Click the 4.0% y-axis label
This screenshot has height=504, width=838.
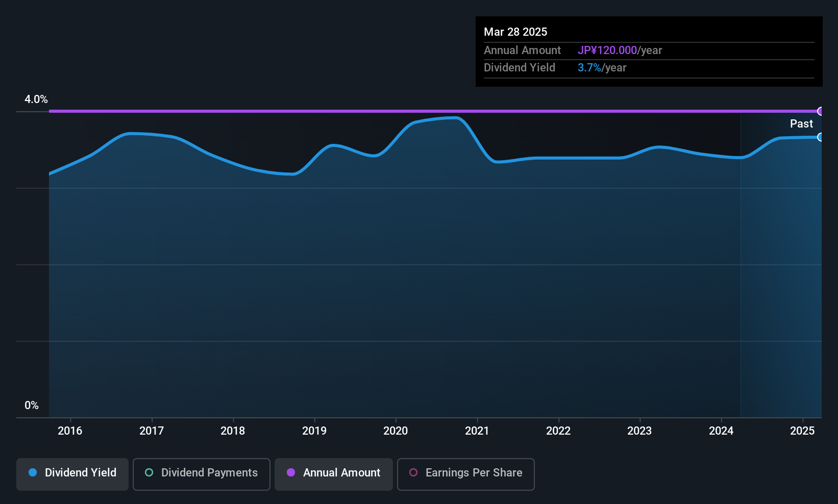click(x=36, y=99)
